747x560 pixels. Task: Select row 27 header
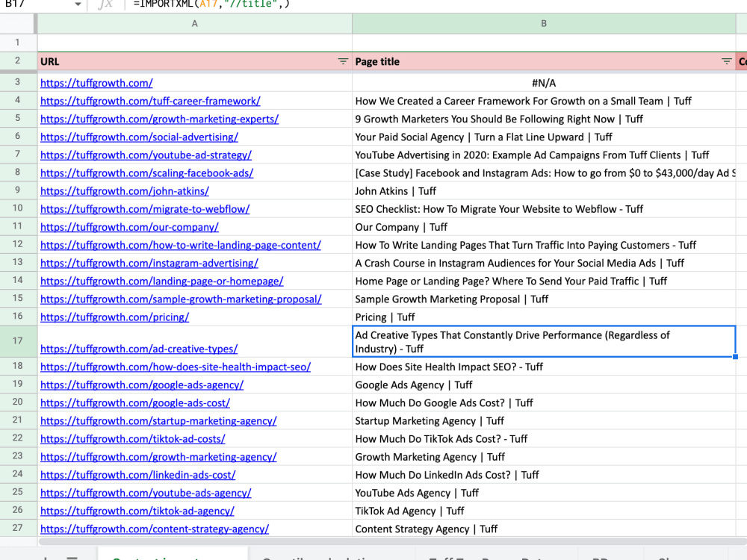click(x=18, y=528)
